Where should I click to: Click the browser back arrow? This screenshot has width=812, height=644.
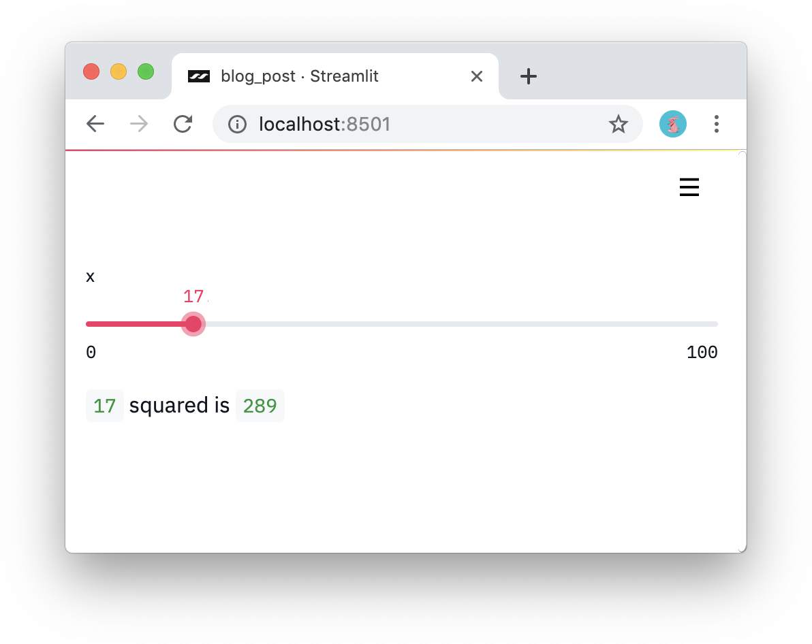click(95, 124)
